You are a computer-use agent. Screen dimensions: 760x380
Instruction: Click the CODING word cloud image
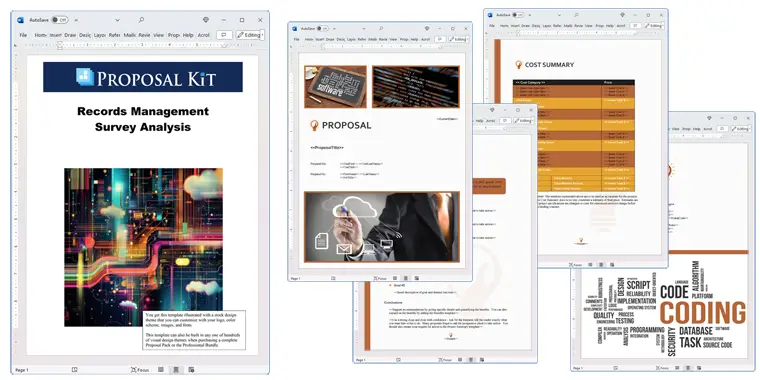click(665, 310)
